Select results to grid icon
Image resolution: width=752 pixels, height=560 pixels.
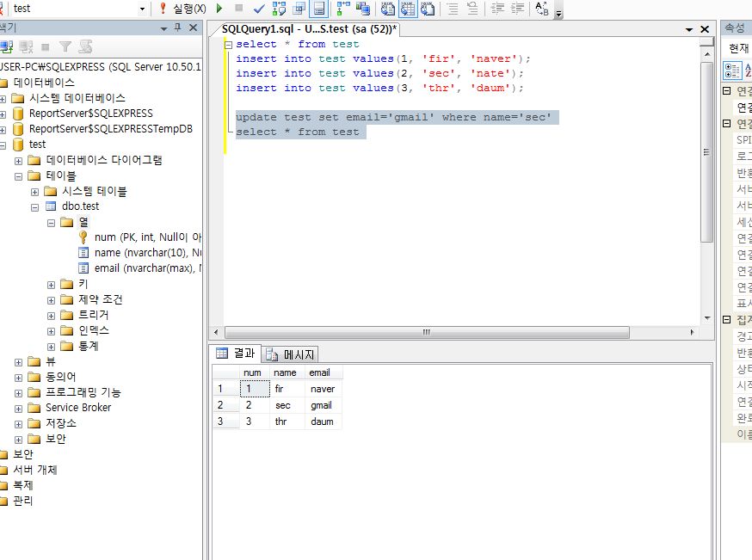pos(408,8)
